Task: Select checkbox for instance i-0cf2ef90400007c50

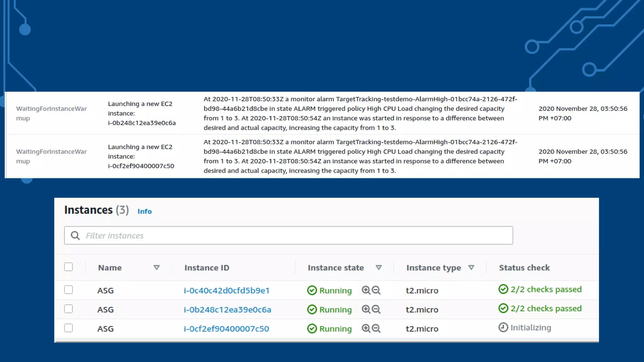Action: click(68, 328)
